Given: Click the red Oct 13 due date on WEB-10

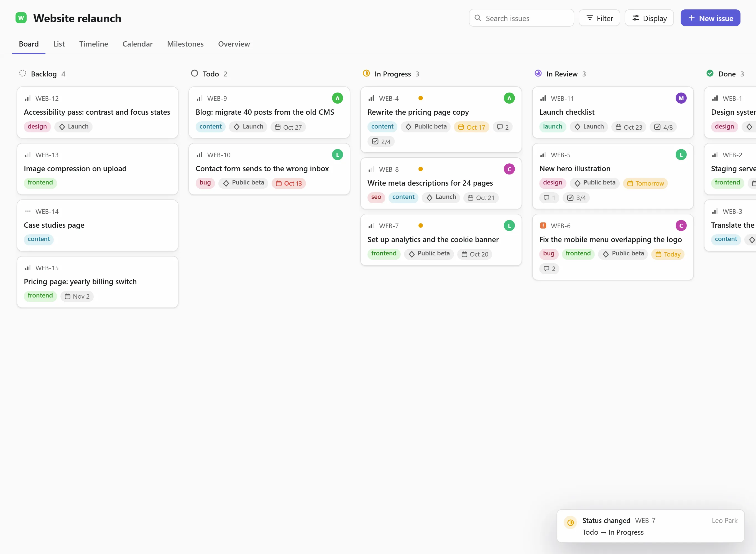Looking at the screenshot, I should pyautogui.click(x=289, y=183).
